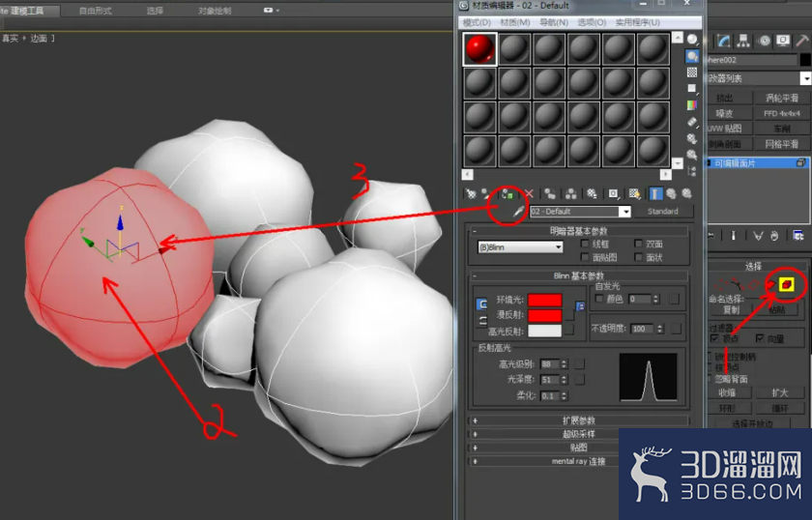The height and width of the screenshot is (520, 812).
Task: Pick material from object eyedropper
Action: (x=518, y=212)
